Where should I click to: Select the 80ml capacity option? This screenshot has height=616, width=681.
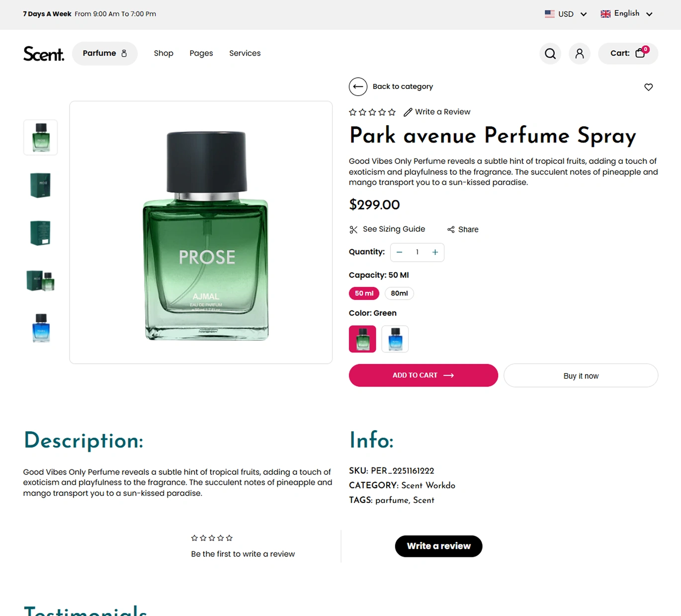pos(399,293)
